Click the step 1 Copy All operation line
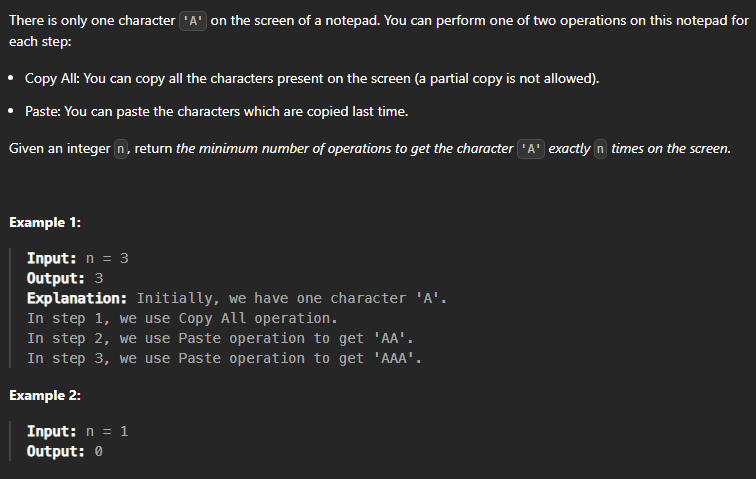Image resolution: width=756 pixels, height=479 pixels. coord(182,318)
